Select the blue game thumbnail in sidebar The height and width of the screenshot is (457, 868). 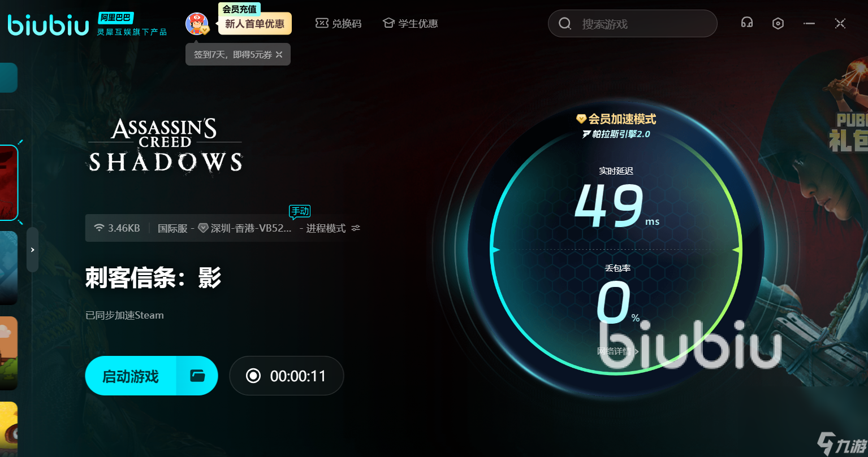coord(8,268)
